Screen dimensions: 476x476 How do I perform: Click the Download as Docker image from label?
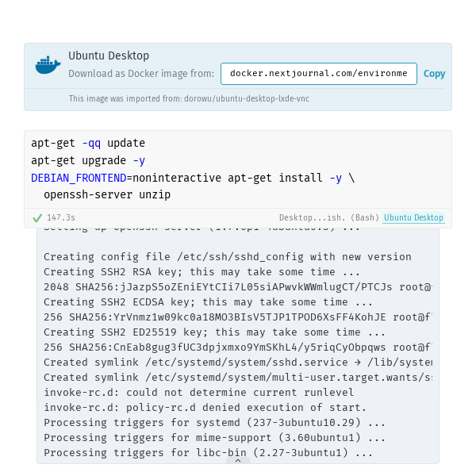point(141,74)
